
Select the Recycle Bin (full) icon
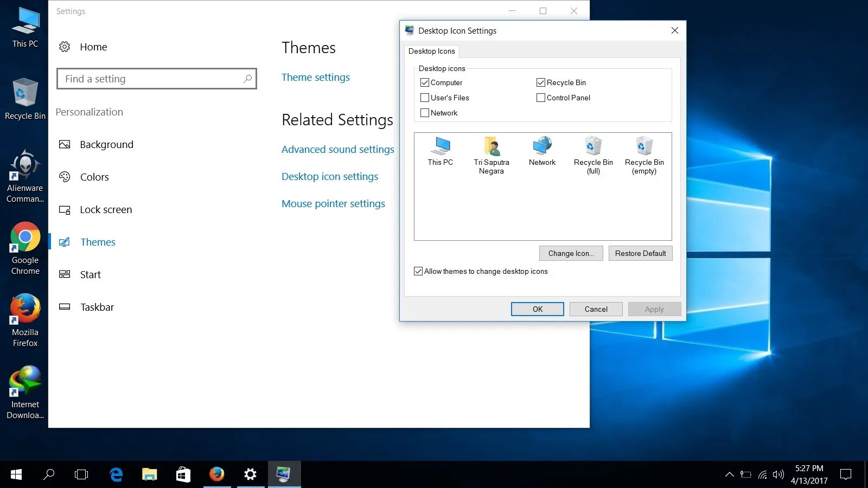[x=593, y=155]
